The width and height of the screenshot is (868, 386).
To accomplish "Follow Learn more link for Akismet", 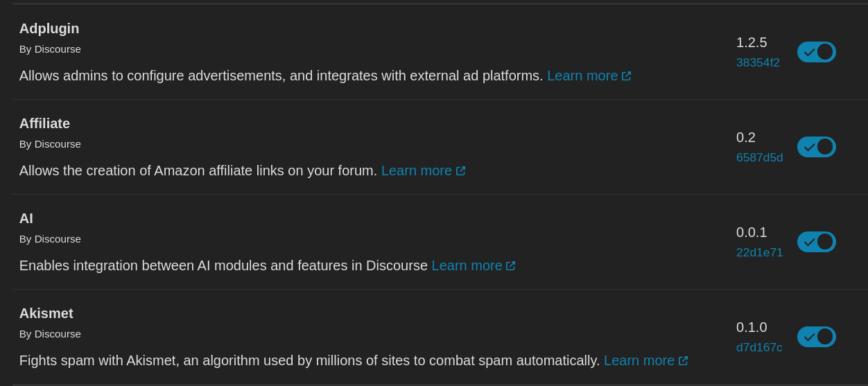I will 645,361.
